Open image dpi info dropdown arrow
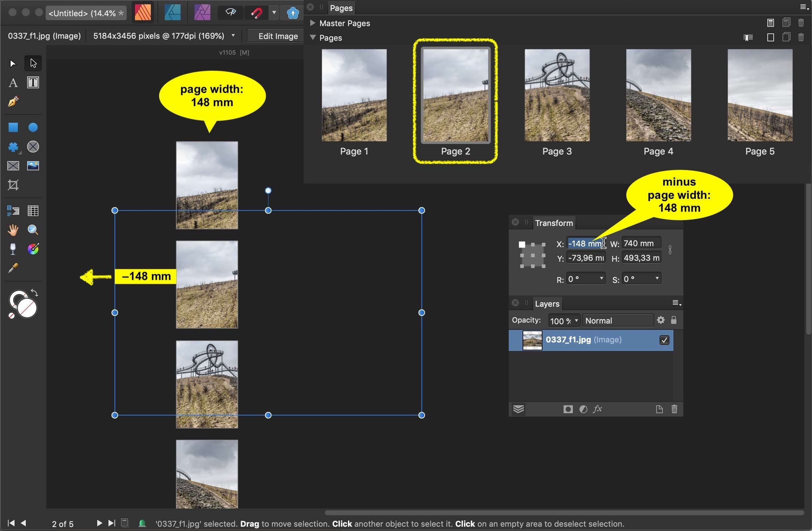The image size is (812, 531). click(x=233, y=35)
